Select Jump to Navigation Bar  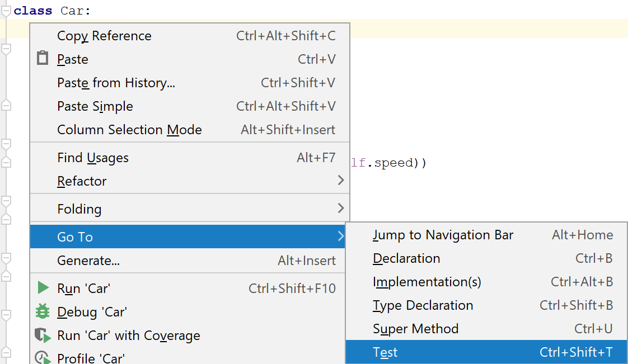443,235
